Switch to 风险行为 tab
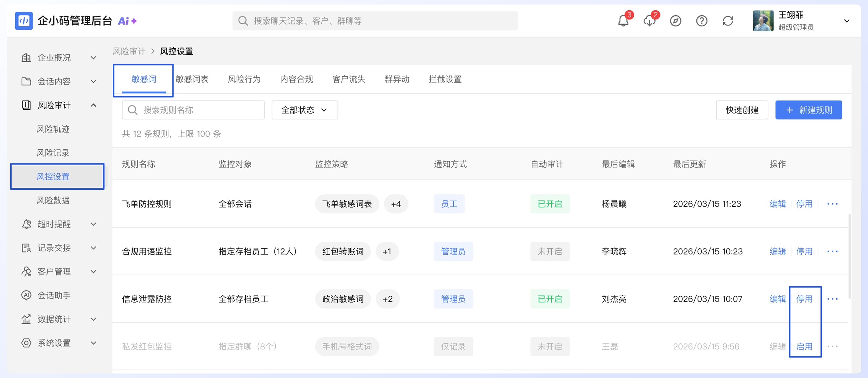This screenshot has width=868, height=378. point(244,80)
